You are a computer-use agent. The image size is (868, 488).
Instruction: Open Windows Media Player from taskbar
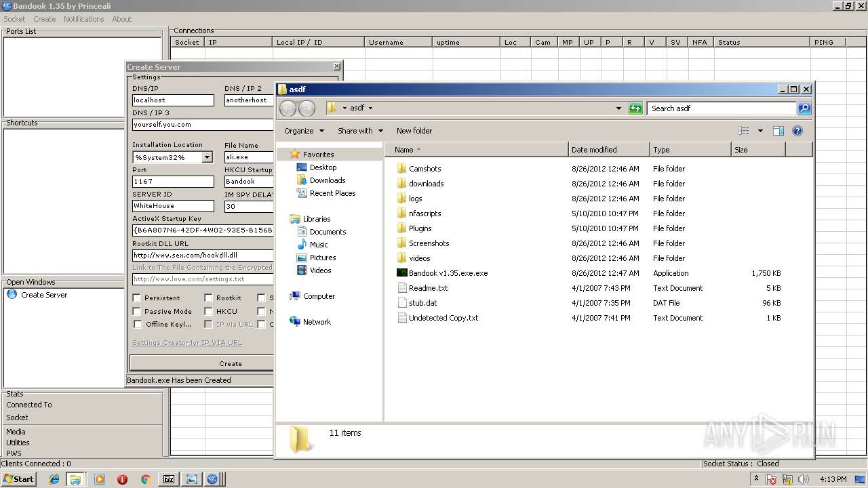point(100,479)
